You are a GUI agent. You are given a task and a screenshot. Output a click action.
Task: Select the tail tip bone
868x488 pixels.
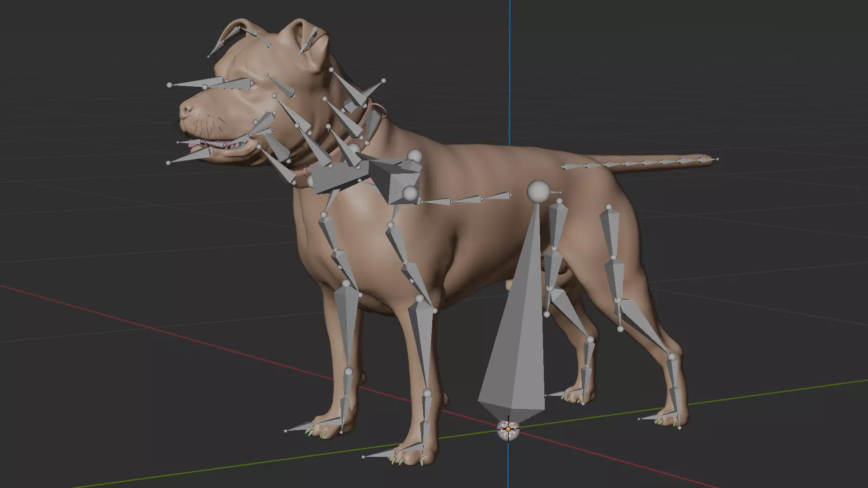pos(707,160)
